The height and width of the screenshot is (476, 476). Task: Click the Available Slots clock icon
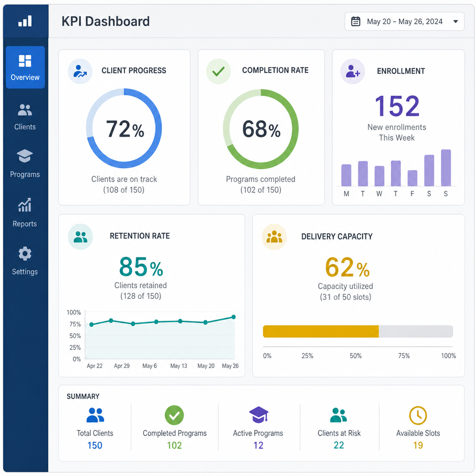click(418, 415)
